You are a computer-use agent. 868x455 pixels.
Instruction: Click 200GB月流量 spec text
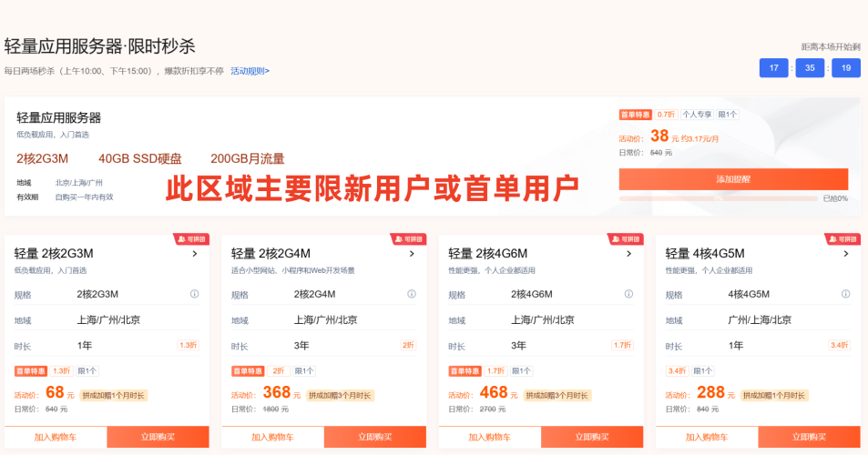248,158
